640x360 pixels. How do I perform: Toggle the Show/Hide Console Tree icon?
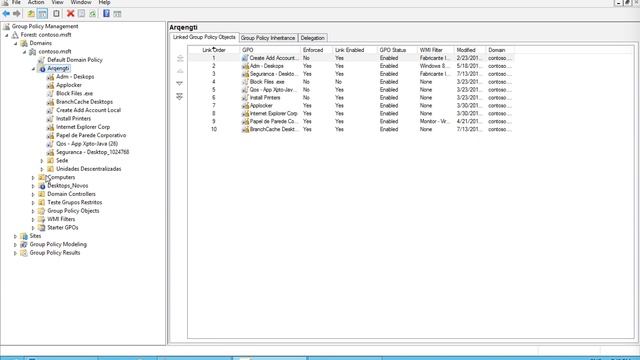click(x=42, y=13)
